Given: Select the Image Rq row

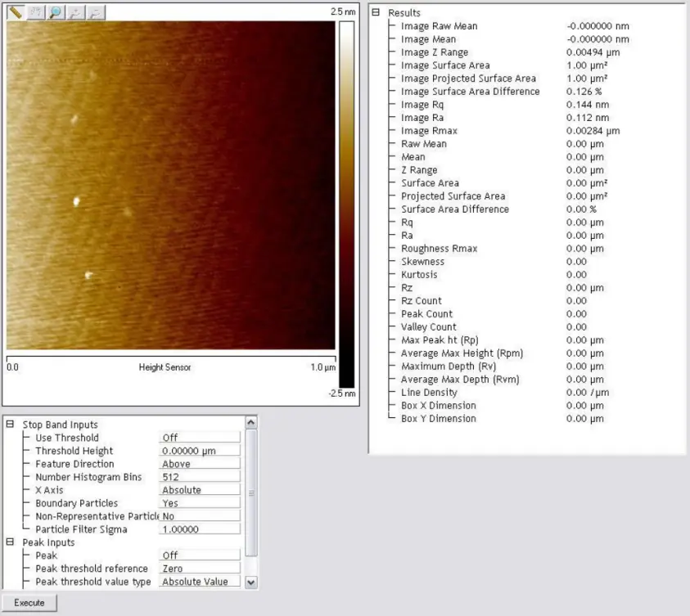Looking at the screenshot, I should coord(505,105).
